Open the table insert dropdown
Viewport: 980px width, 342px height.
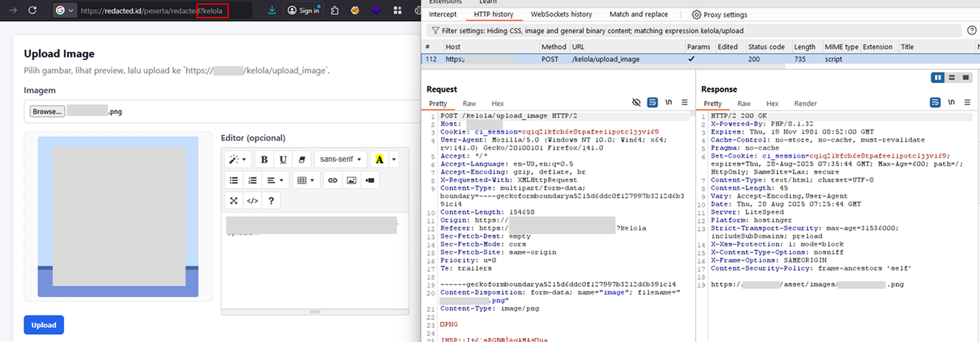(305, 180)
